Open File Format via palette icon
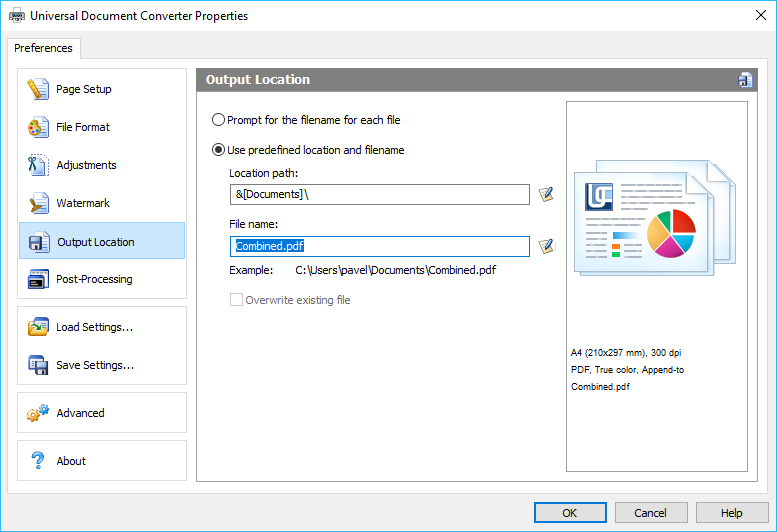The height and width of the screenshot is (532, 777). tap(39, 127)
